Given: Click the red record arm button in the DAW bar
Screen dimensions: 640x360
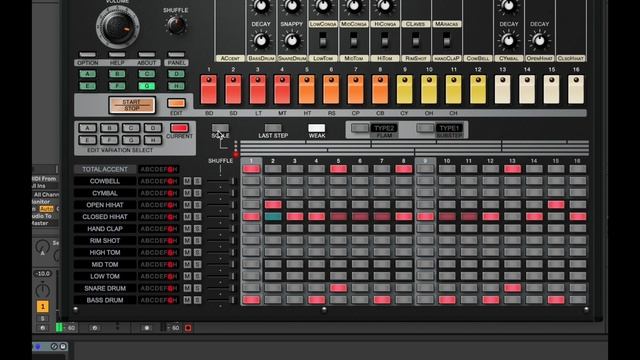Looking at the screenshot, I should click(x=188, y=328).
